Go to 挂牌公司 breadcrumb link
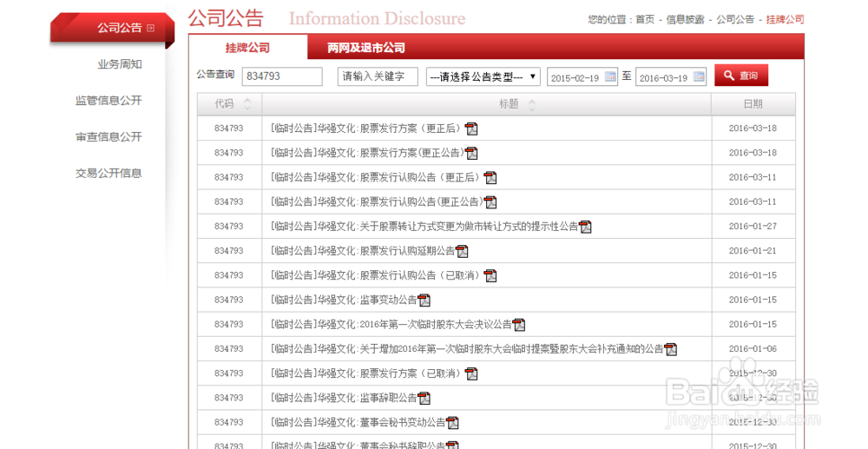Screen dimensions: 868x449 [x=785, y=19]
